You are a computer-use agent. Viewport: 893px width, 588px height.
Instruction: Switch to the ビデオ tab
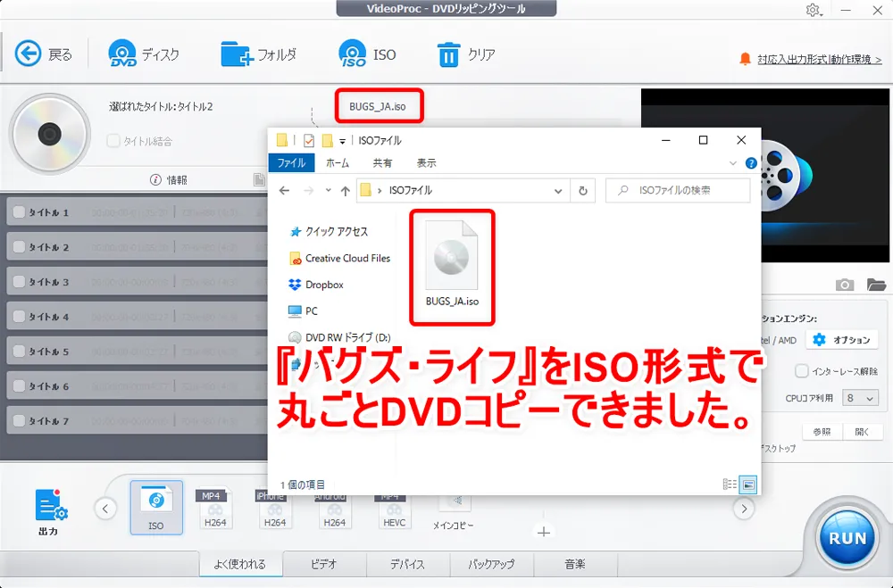pyautogui.click(x=324, y=564)
